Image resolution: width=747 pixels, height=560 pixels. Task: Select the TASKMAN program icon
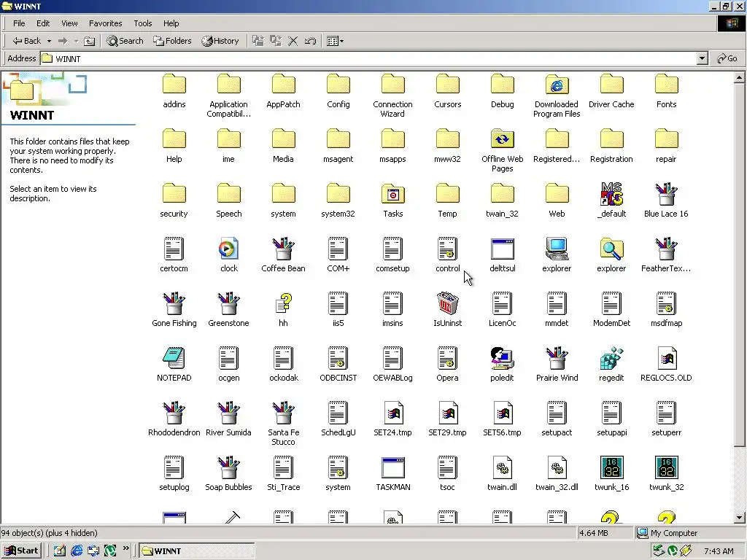click(x=392, y=467)
